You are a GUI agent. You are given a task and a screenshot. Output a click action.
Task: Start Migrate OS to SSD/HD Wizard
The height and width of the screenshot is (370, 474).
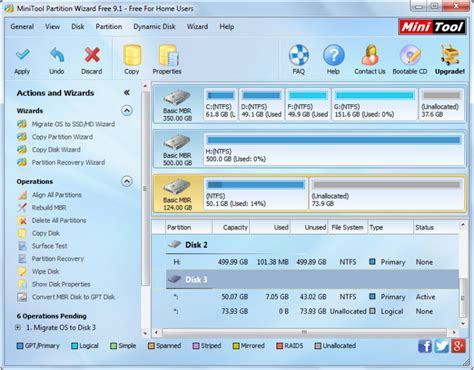pyautogui.click(x=73, y=124)
